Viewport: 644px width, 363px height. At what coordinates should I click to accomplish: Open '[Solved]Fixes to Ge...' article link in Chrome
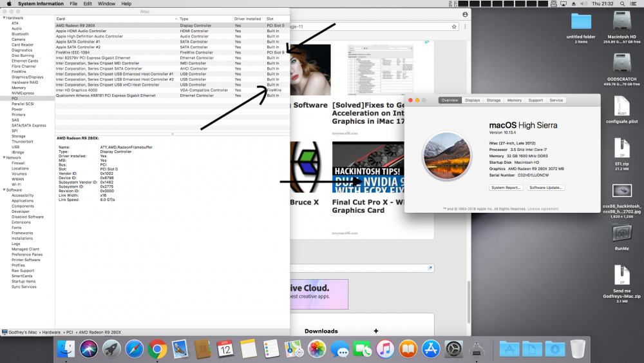pos(368,113)
